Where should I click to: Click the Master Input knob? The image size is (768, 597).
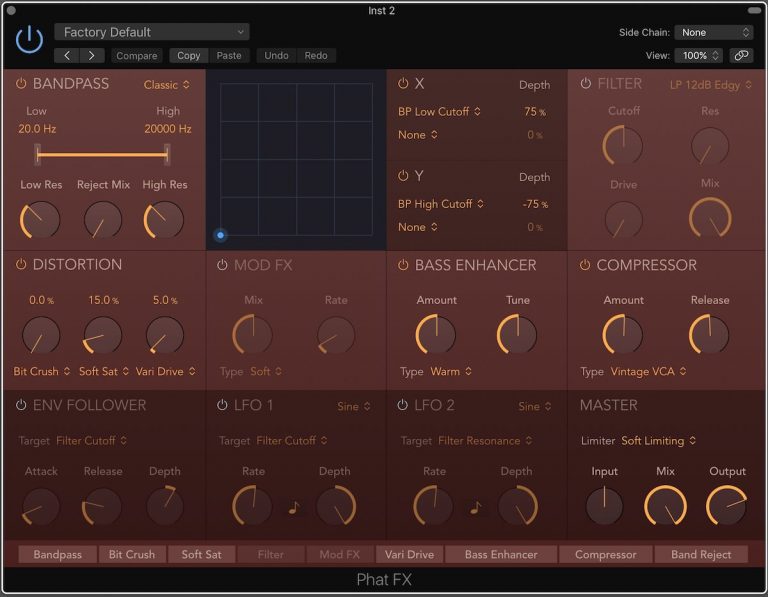tap(604, 505)
